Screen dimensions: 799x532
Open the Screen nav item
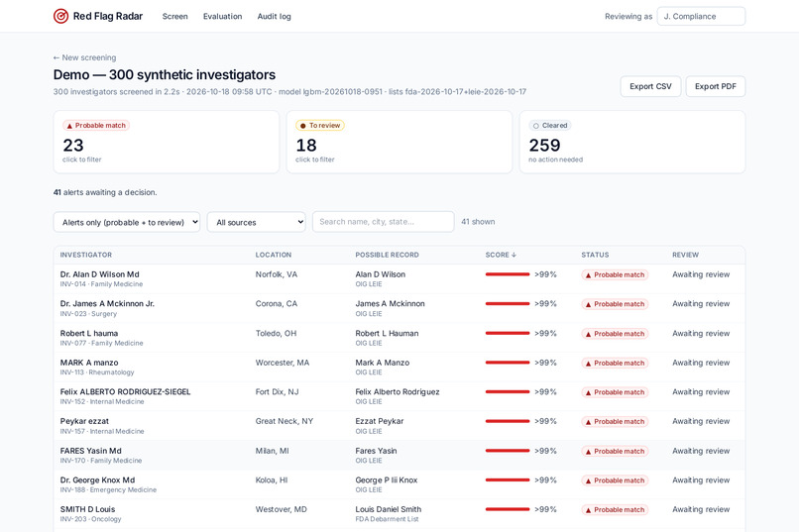point(174,16)
